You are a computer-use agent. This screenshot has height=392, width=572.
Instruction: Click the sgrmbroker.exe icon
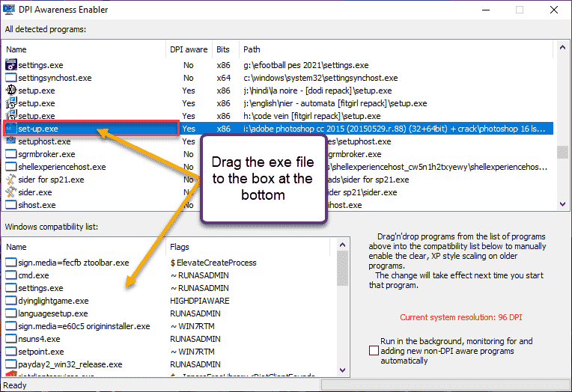tap(11, 154)
